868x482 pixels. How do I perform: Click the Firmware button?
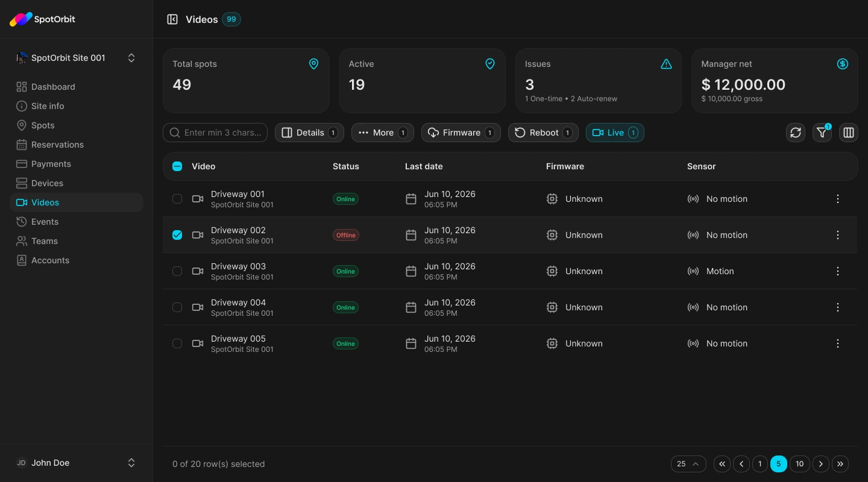click(461, 133)
